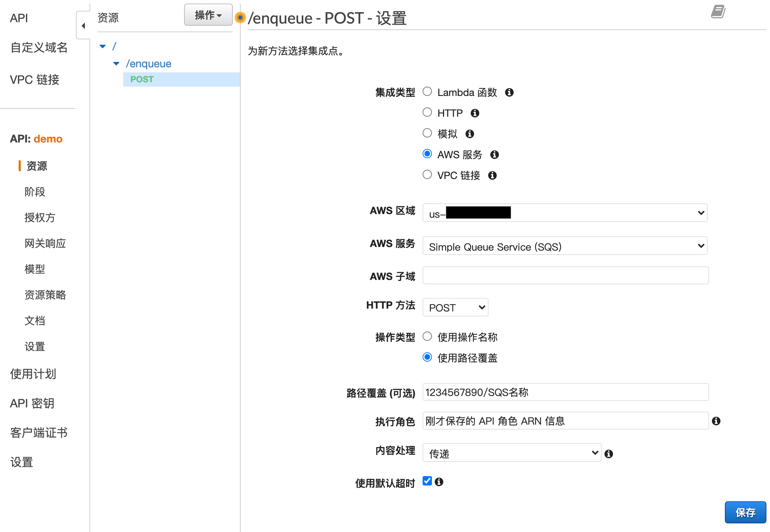Click info icon beside 执行角色 field
Screen dimensions: 770x532
716,421
